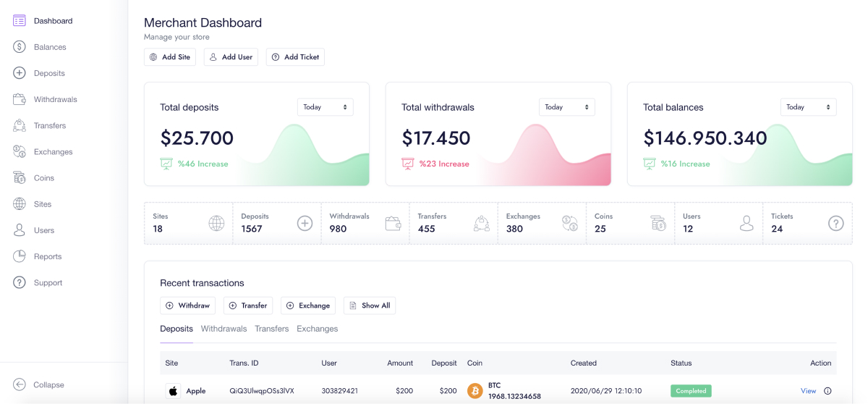Click the Users person sidebar icon
The height and width of the screenshot is (404, 868).
pos(20,230)
